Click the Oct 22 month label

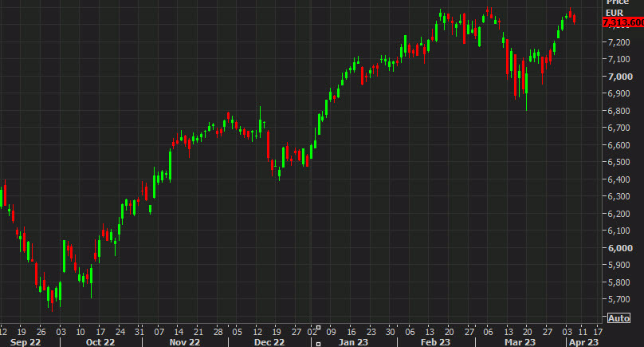100,342
